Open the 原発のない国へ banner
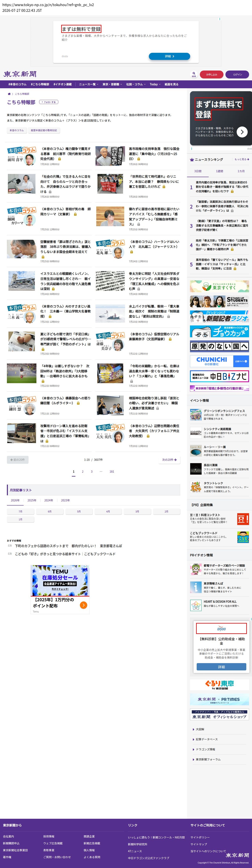Image resolution: width=252 pixels, height=868 pixels. click(x=219, y=346)
